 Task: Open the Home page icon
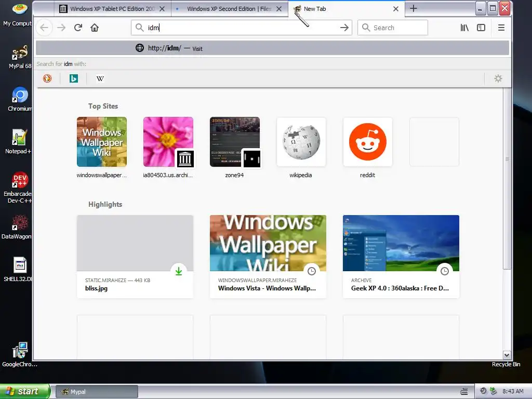pyautogui.click(x=95, y=28)
